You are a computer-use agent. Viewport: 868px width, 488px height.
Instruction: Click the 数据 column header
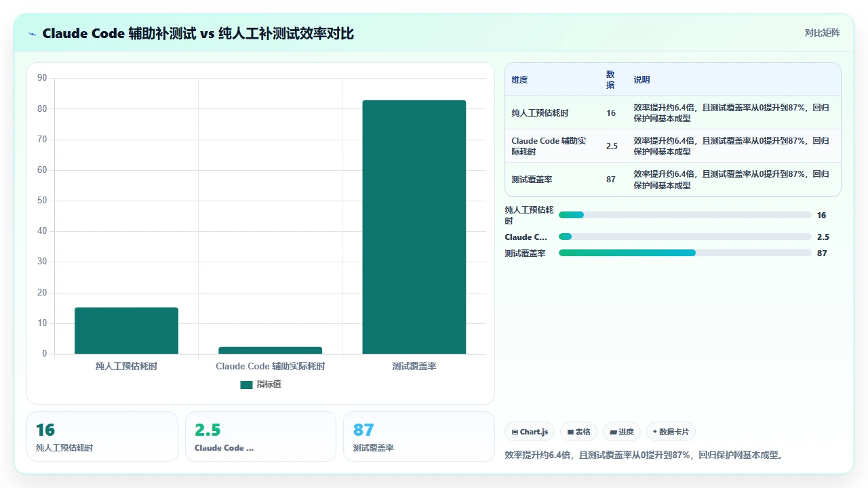click(610, 80)
